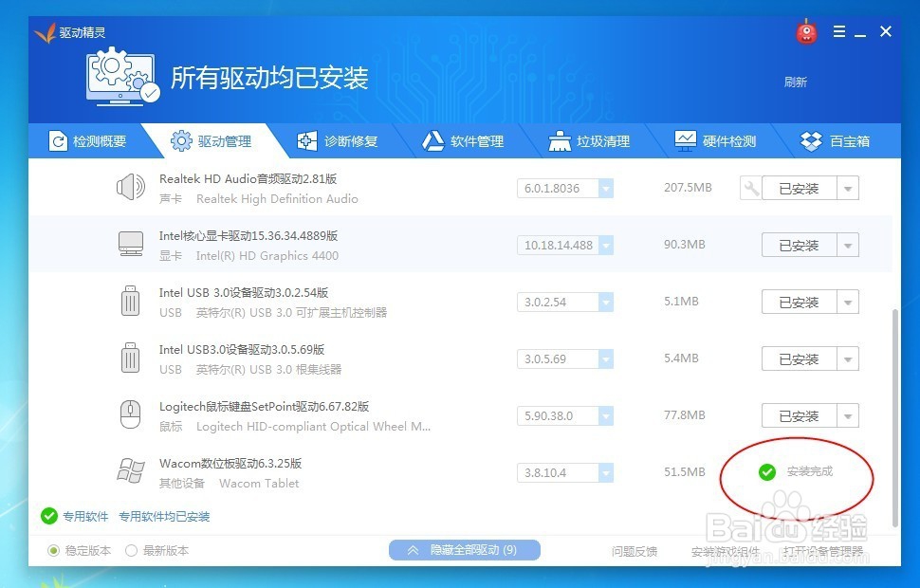Click the driver list vertical scrollbar
The image size is (920, 588).
(895, 416)
